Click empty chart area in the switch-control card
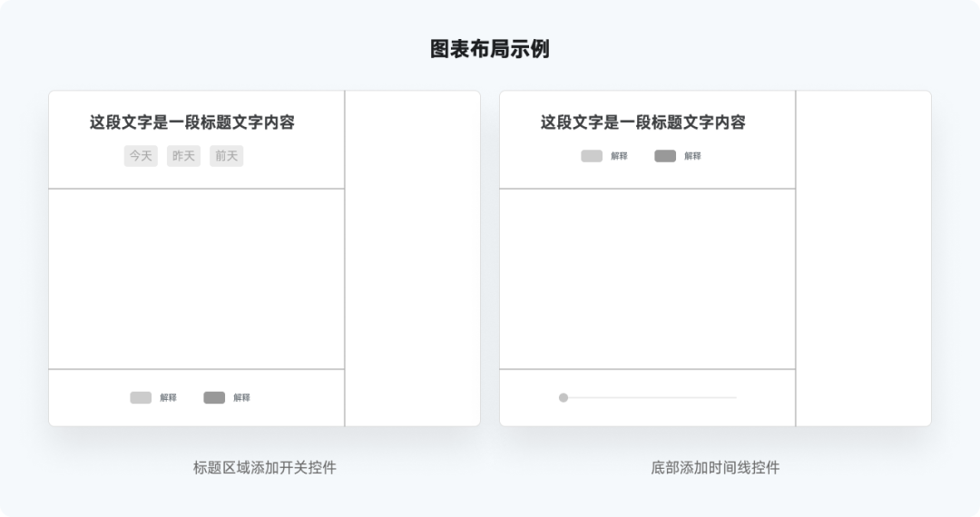Image resolution: width=980 pixels, height=517 pixels. pyautogui.click(x=196, y=278)
